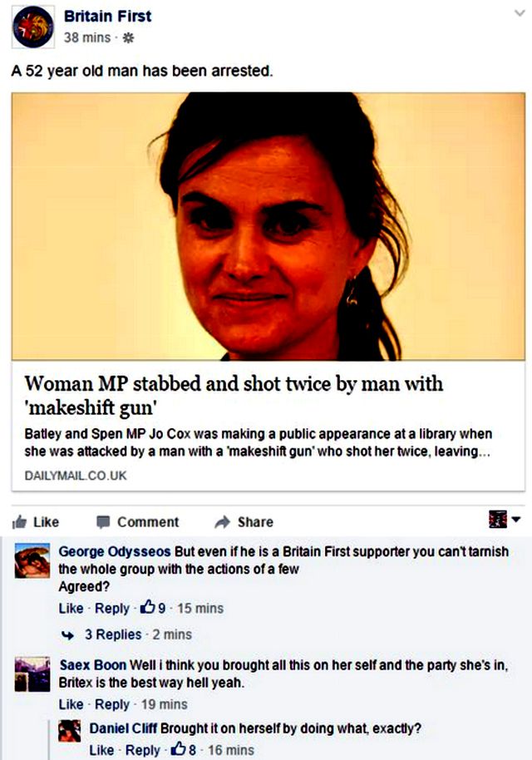Open Saex Boon profile picture
Viewport: 532px width, 760px height.
pos(32,674)
